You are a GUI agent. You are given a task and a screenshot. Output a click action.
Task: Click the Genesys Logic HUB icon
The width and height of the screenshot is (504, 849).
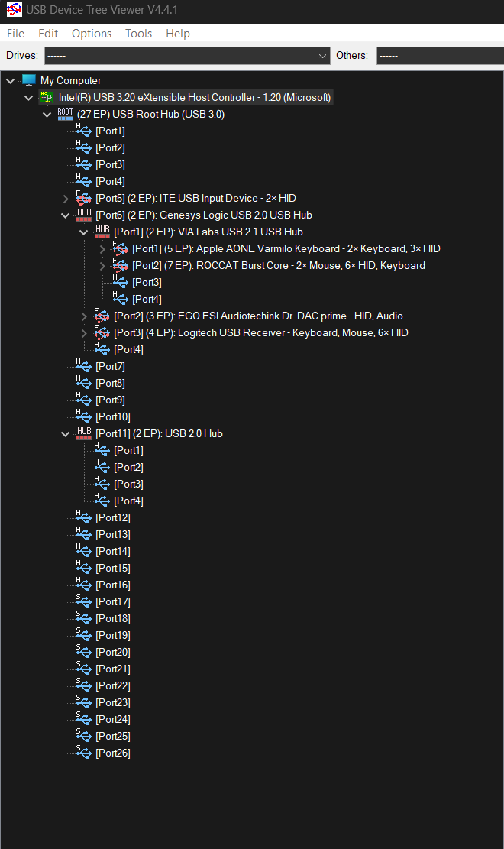(x=84, y=215)
